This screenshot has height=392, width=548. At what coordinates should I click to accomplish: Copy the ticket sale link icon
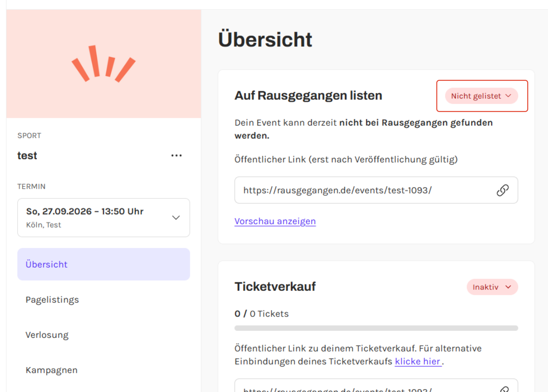pos(504,389)
